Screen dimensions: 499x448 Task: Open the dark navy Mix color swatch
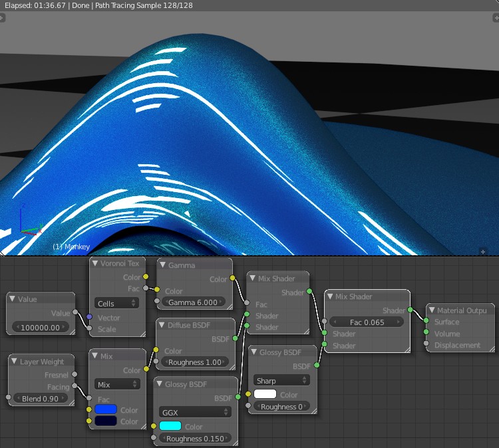pyautogui.click(x=106, y=421)
